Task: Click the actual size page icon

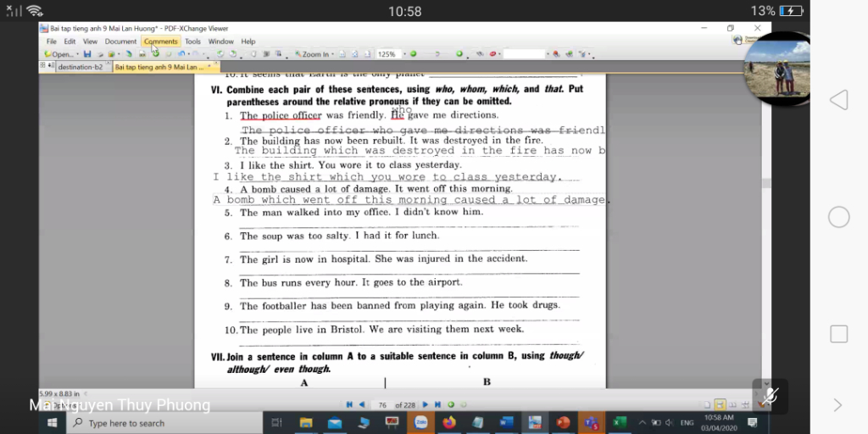Action: click(x=342, y=54)
